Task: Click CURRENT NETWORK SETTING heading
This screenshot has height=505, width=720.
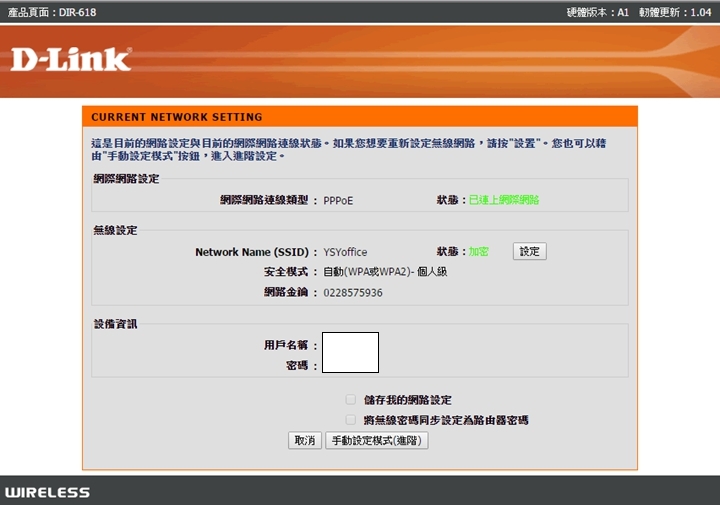Action: point(177,117)
